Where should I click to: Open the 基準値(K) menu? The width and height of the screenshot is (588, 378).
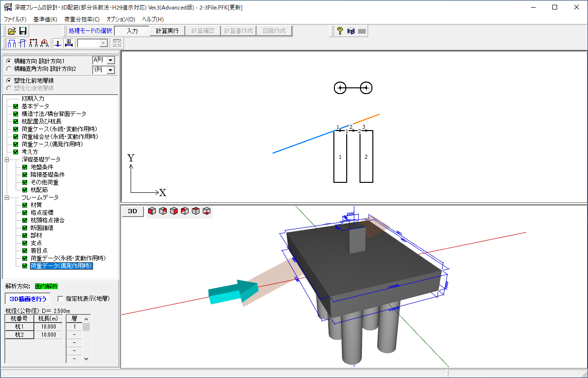[x=45, y=19]
